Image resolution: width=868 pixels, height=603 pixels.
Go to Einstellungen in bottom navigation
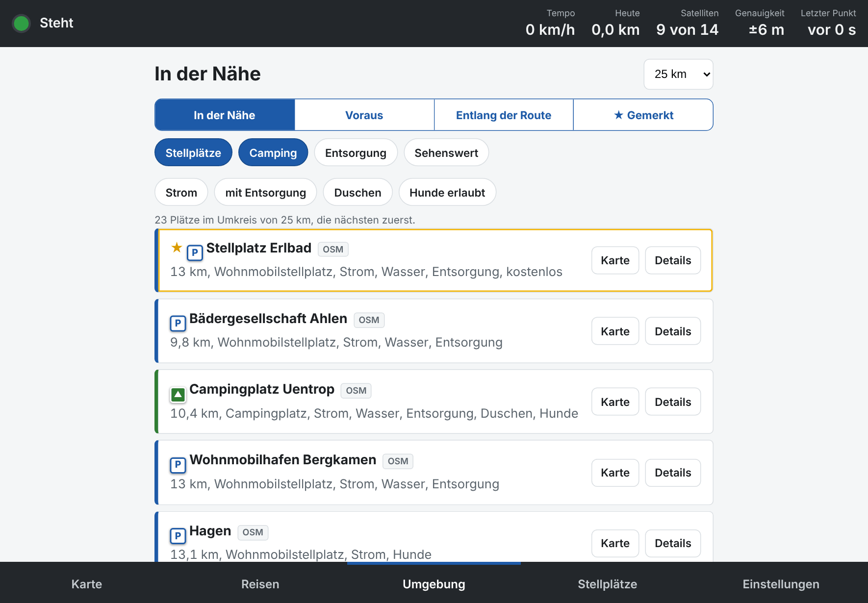click(x=781, y=584)
